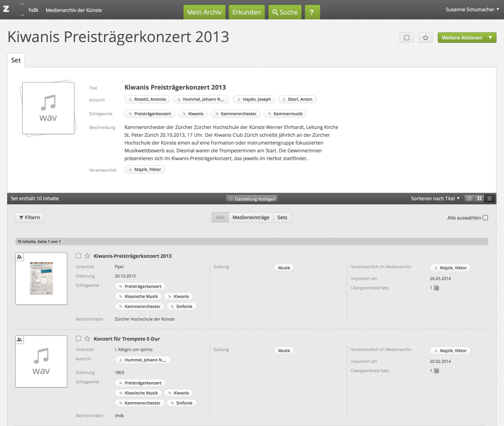Open Sortieren nach Titel dropdown
Image resolution: width=504 pixels, height=426 pixels.
[435, 199]
